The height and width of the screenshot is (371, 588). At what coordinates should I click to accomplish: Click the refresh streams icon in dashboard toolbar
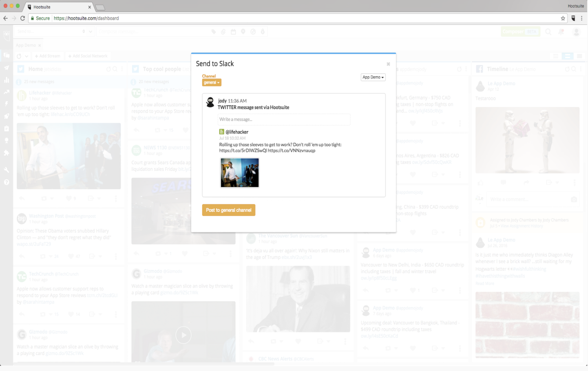coord(19,56)
